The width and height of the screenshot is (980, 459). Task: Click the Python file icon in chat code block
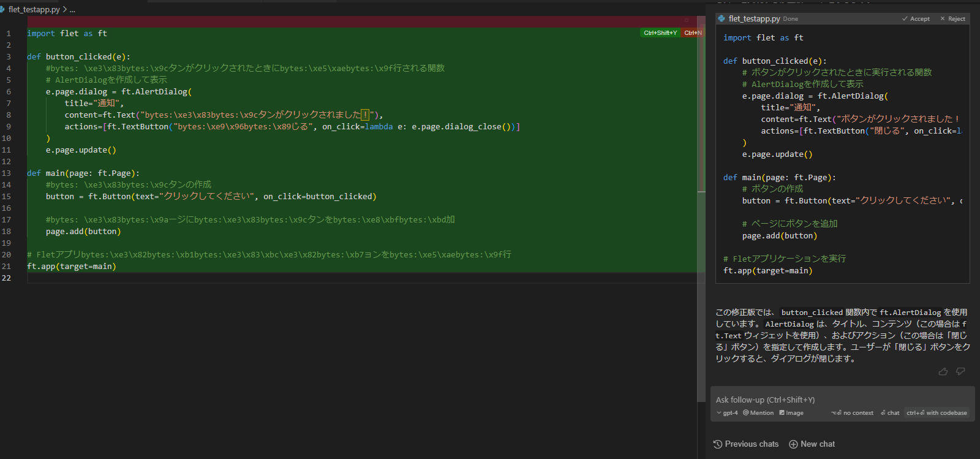722,19
